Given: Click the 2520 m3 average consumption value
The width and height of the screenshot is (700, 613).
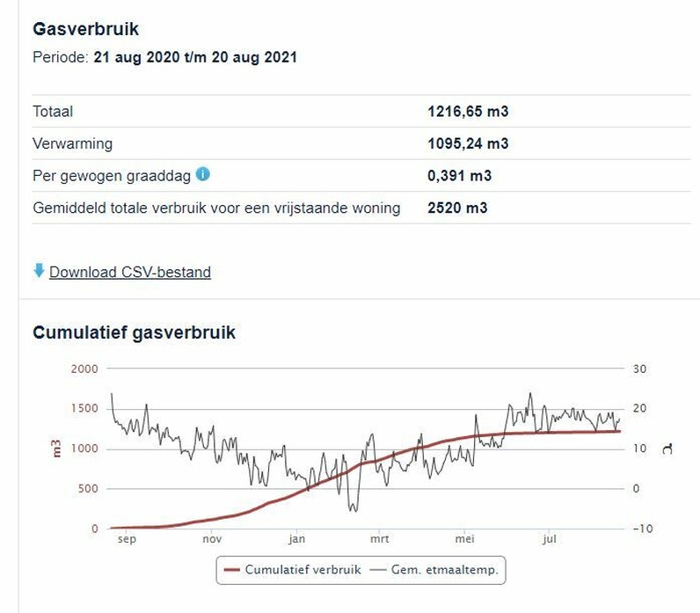Looking at the screenshot, I should [457, 208].
